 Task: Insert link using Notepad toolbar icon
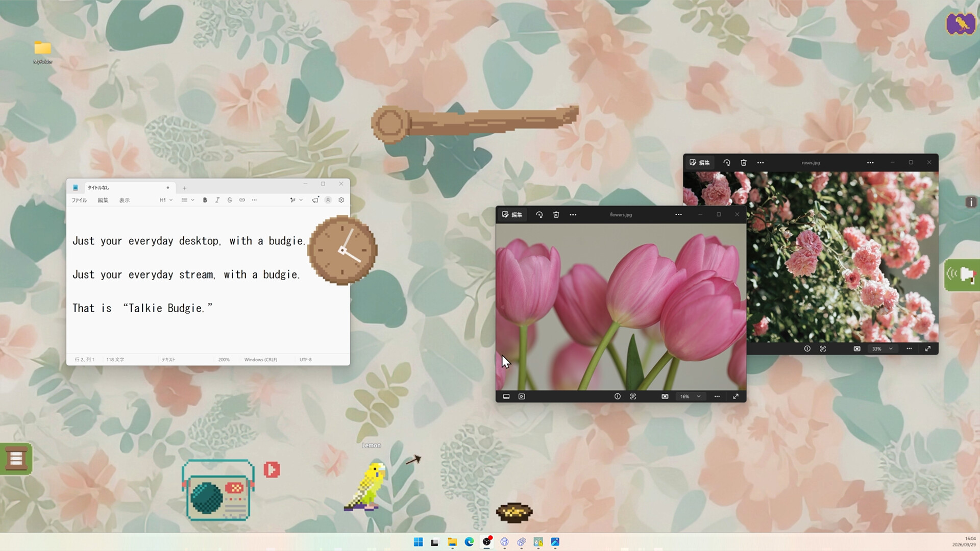click(x=242, y=200)
